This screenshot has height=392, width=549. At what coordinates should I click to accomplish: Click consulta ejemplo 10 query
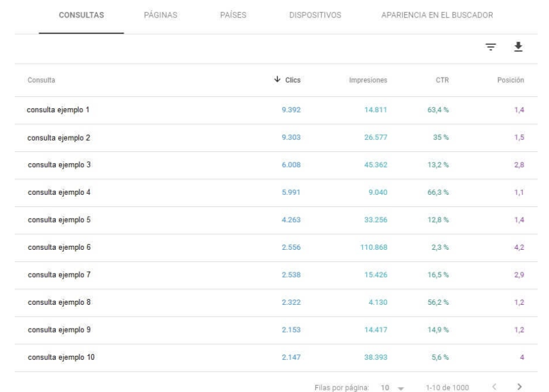[61, 358]
